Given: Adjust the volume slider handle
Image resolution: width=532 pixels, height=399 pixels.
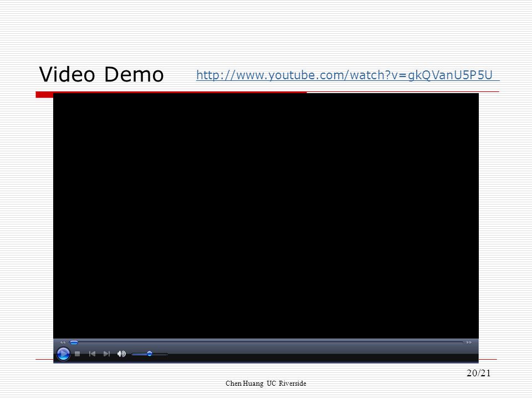Looking at the screenshot, I should pos(149,354).
